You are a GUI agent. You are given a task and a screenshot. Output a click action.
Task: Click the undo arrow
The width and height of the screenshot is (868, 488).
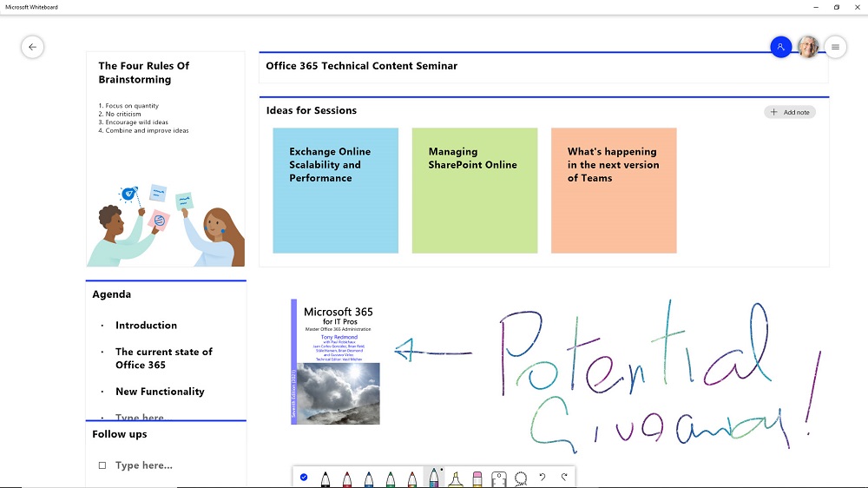coord(542,477)
